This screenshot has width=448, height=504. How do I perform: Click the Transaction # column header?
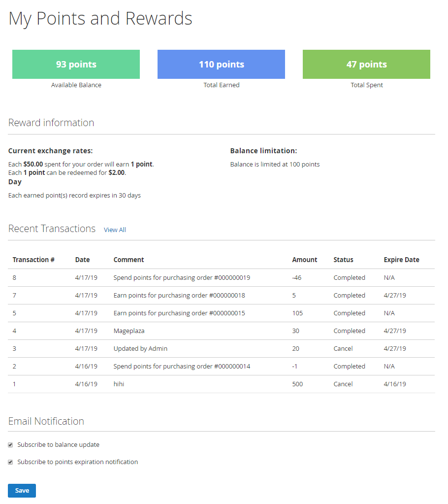33,260
